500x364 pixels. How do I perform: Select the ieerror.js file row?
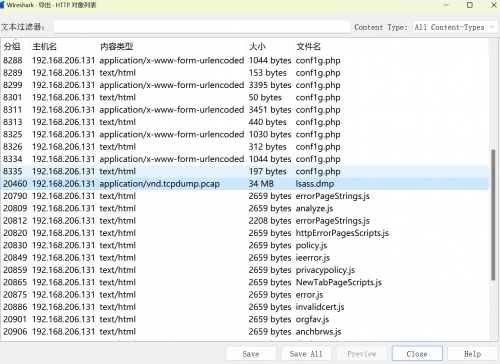245,258
